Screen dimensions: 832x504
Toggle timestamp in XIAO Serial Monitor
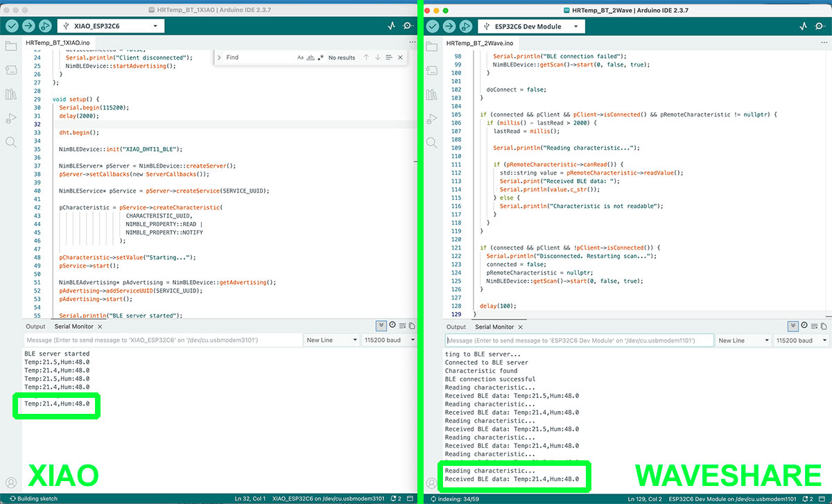(392, 325)
